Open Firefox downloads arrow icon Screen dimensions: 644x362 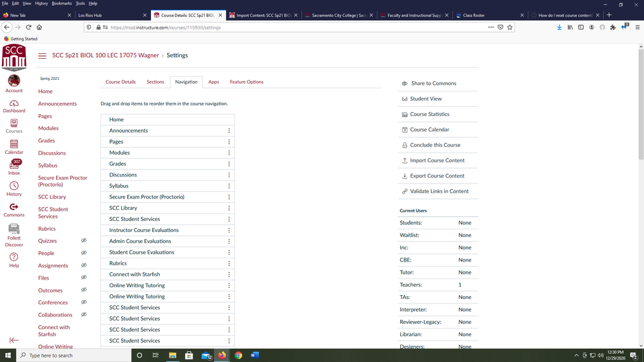(x=560, y=27)
